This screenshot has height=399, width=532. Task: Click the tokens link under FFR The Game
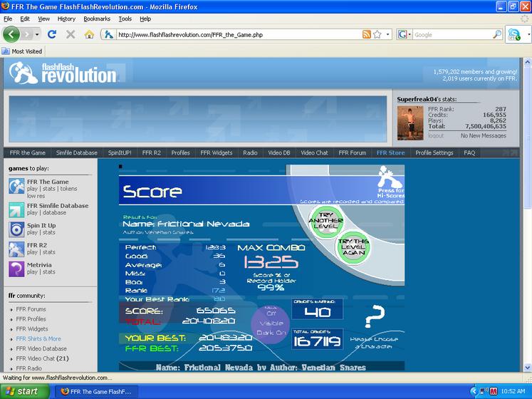[68, 189]
